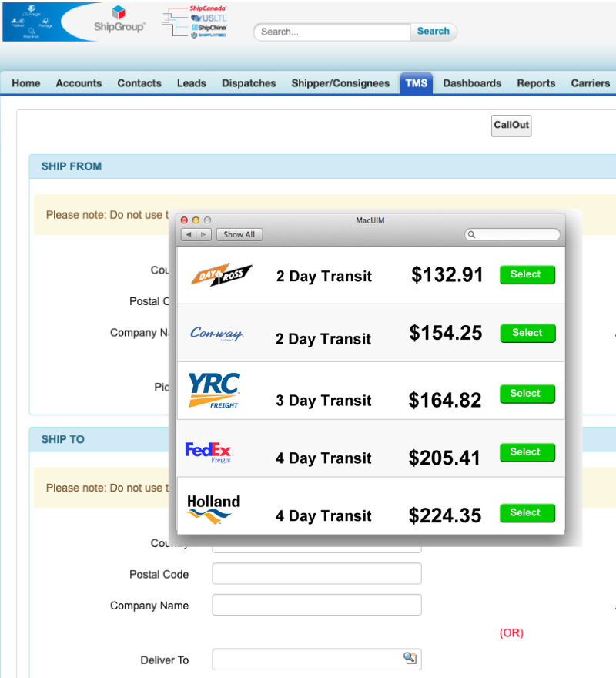616x678 pixels.
Task: Open the Carriers tab
Action: point(590,83)
